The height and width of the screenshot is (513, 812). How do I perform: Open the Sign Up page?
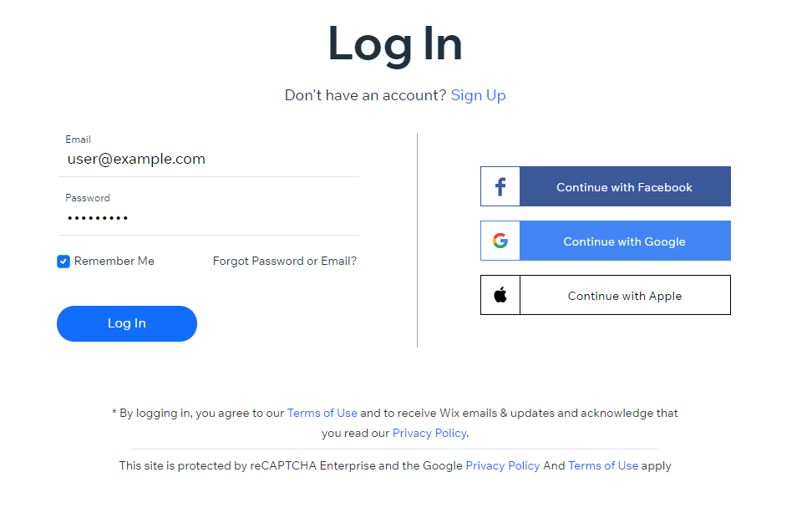pyautogui.click(x=478, y=94)
